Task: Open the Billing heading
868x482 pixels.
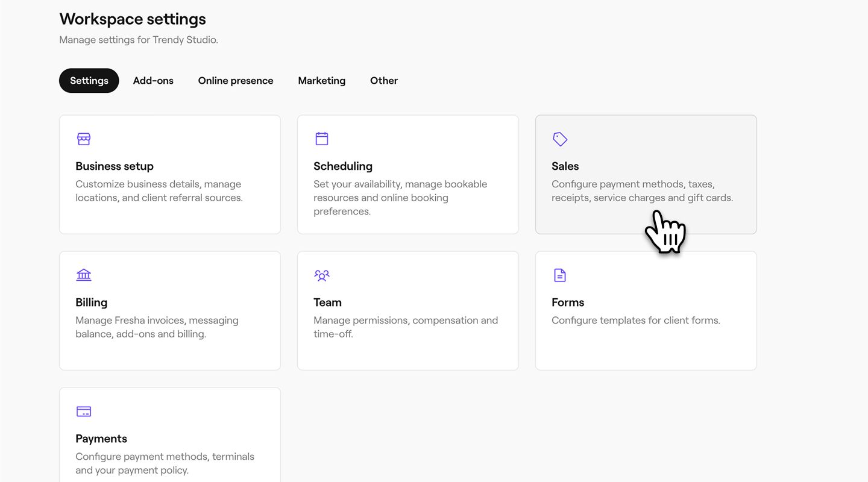Action: click(x=91, y=302)
